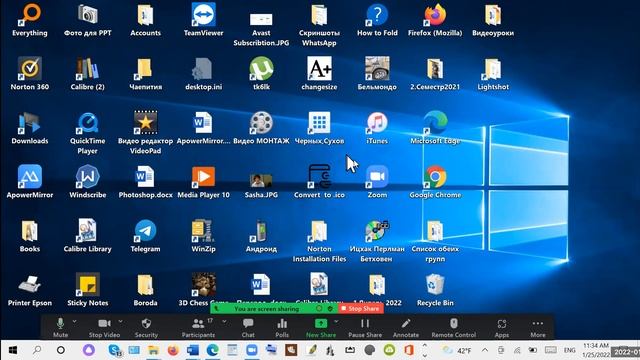Select the TeamViewer desktop shortcut
This screenshot has height=360, width=640.
(203, 14)
